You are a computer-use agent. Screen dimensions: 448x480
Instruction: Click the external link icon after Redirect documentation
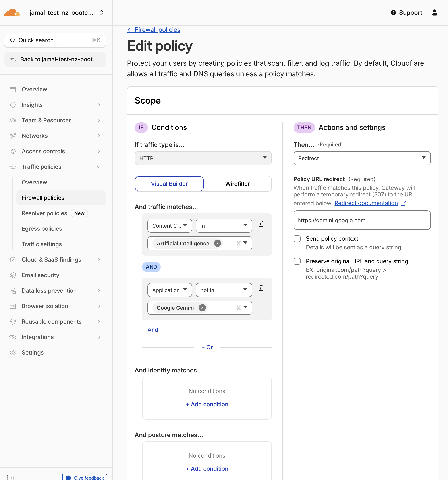point(403,204)
